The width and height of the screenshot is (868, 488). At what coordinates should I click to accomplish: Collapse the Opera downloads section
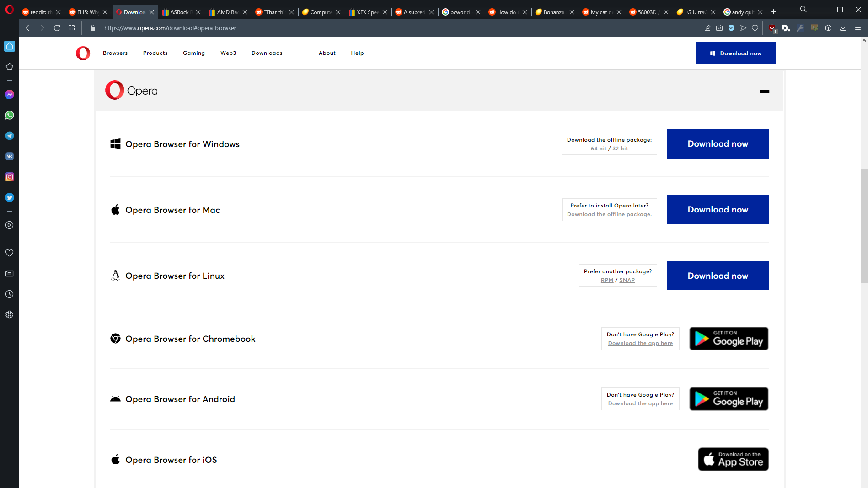click(x=764, y=91)
